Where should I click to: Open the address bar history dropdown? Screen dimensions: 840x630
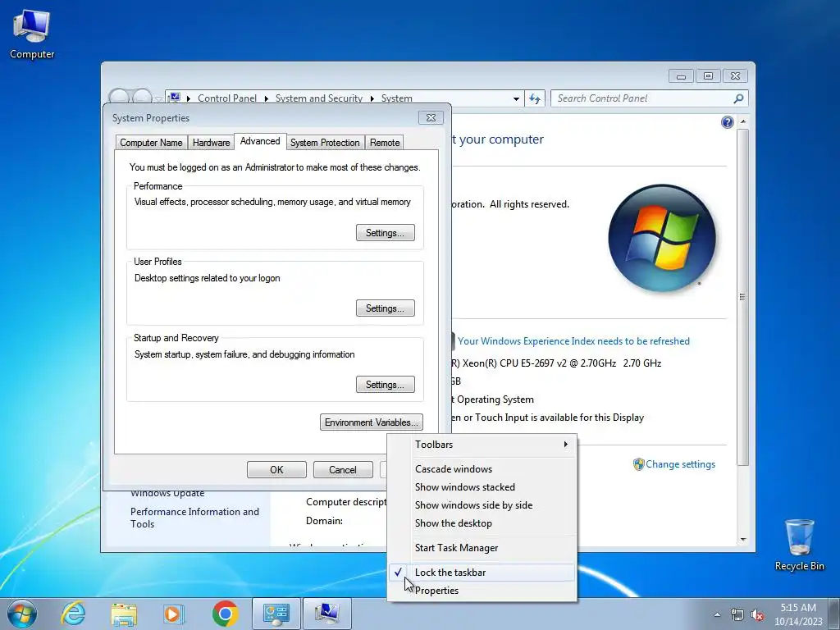[516, 98]
